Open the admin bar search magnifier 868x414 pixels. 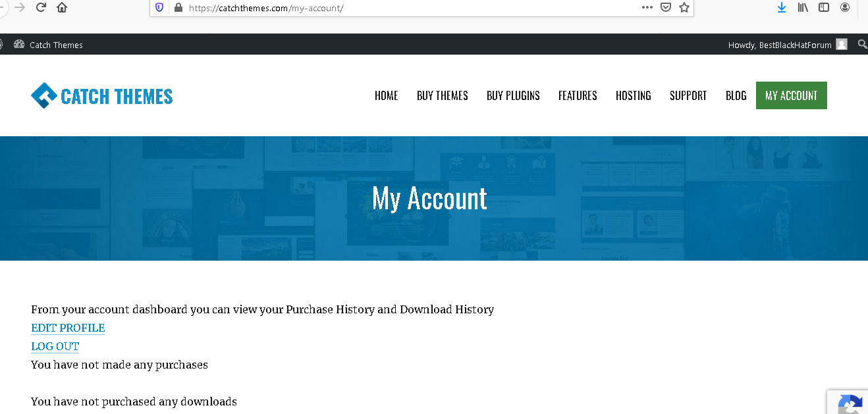(862, 44)
